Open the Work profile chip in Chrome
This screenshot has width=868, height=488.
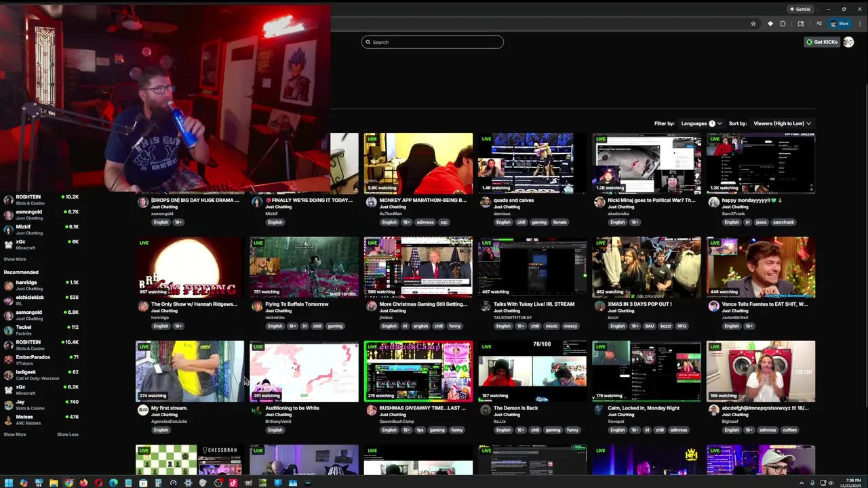[840, 24]
